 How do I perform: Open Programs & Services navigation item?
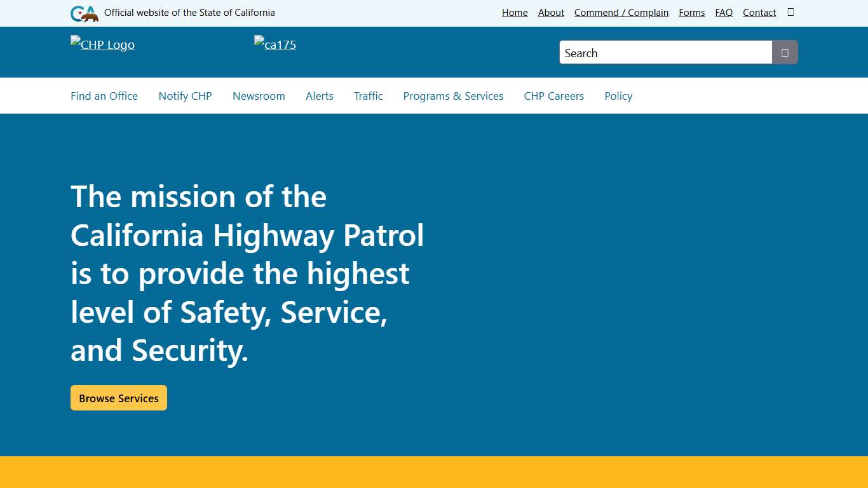pos(453,95)
